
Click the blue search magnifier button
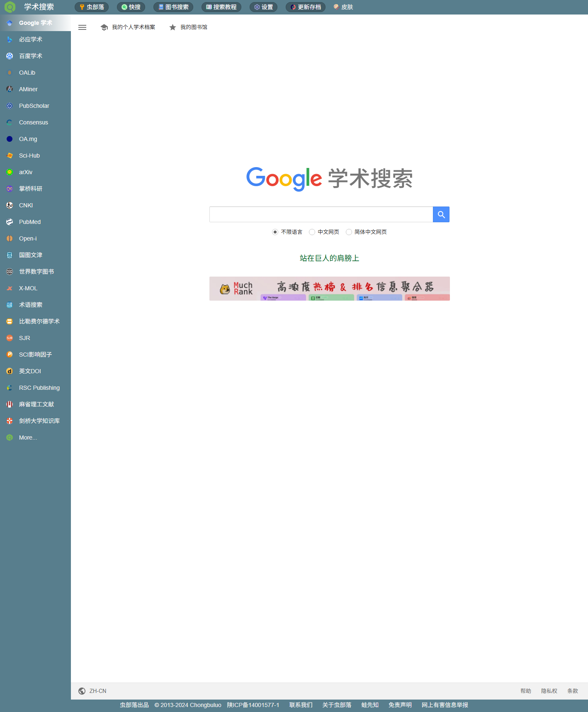441,214
